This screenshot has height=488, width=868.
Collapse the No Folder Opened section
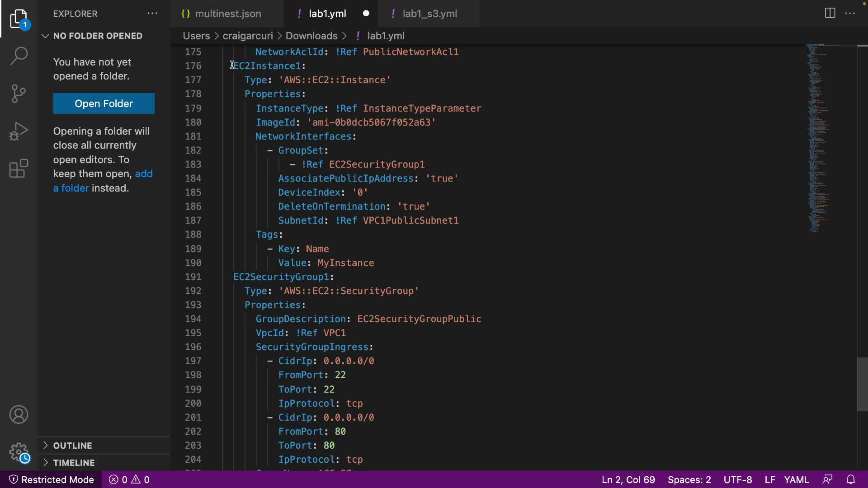[x=97, y=36]
